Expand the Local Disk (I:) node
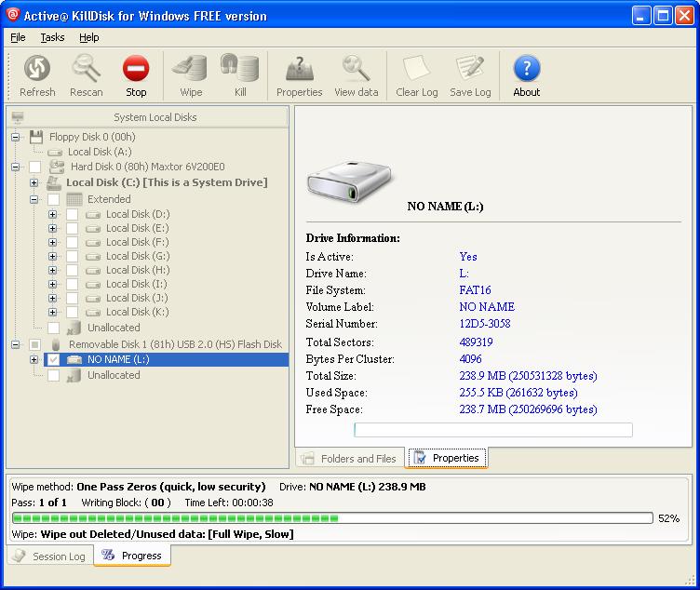The height and width of the screenshot is (590, 700). tap(53, 284)
